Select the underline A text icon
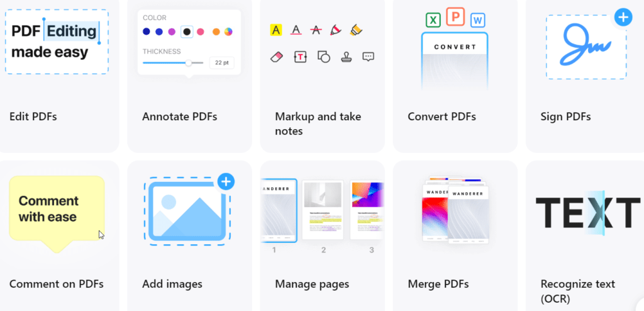 pos(296,30)
